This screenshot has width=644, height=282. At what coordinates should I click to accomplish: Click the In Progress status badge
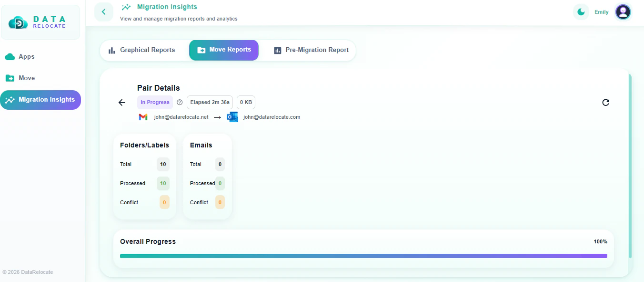click(155, 103)
